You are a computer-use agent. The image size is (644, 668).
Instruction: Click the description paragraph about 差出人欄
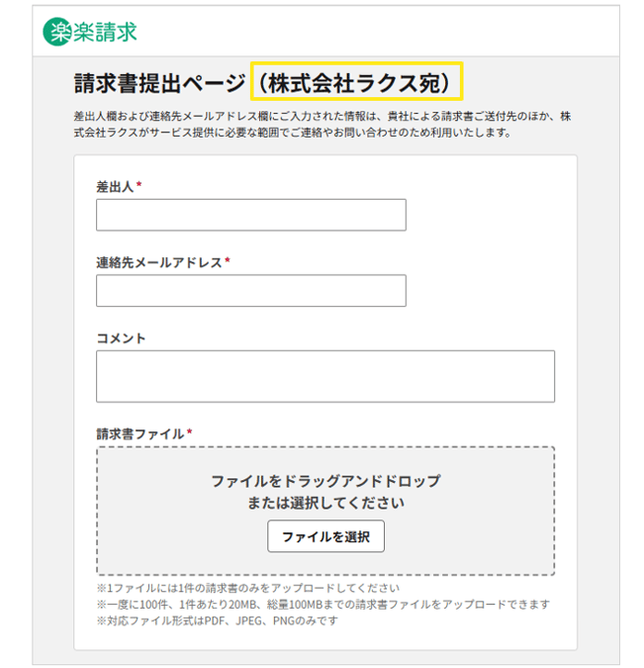point(323,125)
